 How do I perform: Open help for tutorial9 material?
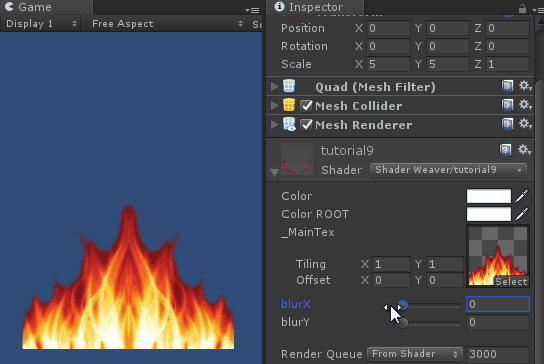coord(505,150)
